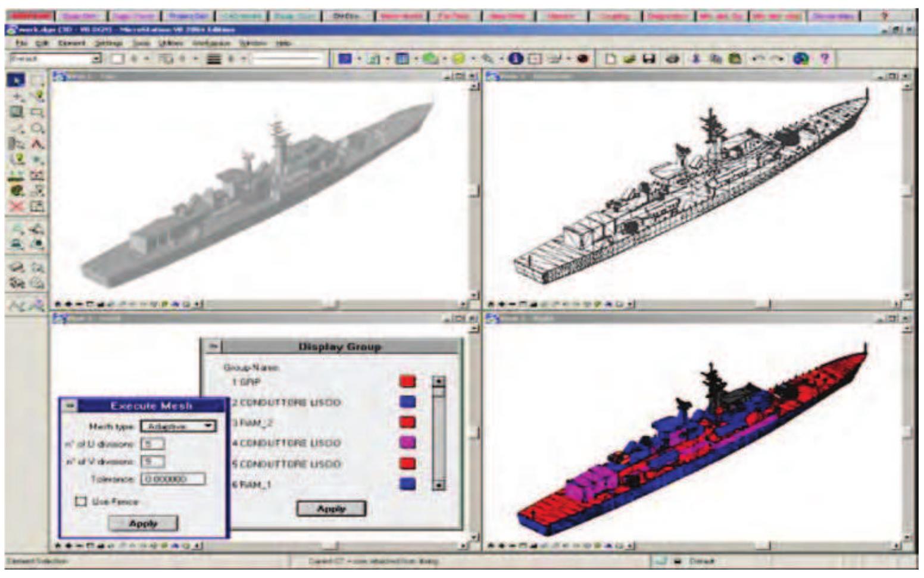Viewport: 924px width, 578px height.
Task: Click the purple question mark in the toolbar
Action: tap(825, 58)
